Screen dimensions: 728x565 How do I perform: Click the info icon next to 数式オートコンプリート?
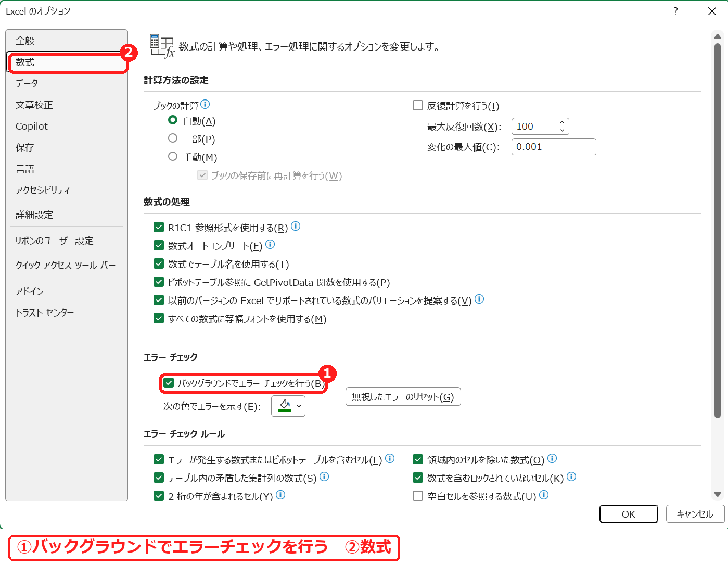tap(270, 244)
